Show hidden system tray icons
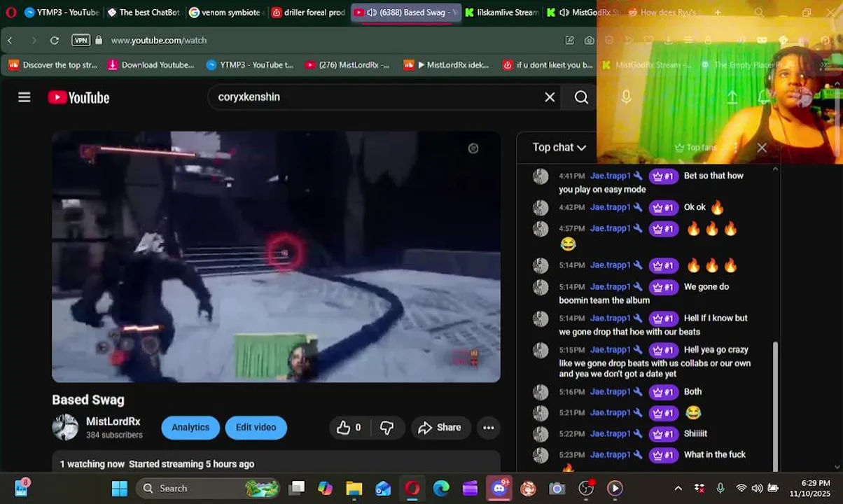Screen dimensions: 843x504 [x=678, y=489]
